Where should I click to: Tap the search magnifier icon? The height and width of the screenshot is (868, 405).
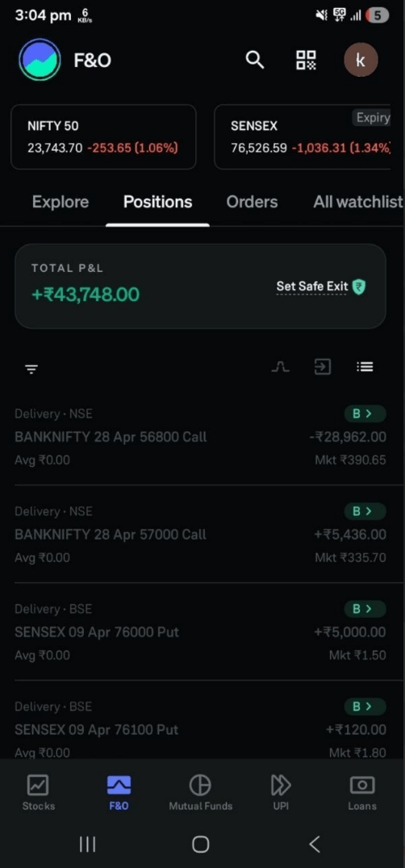click(x=254, y=60)
